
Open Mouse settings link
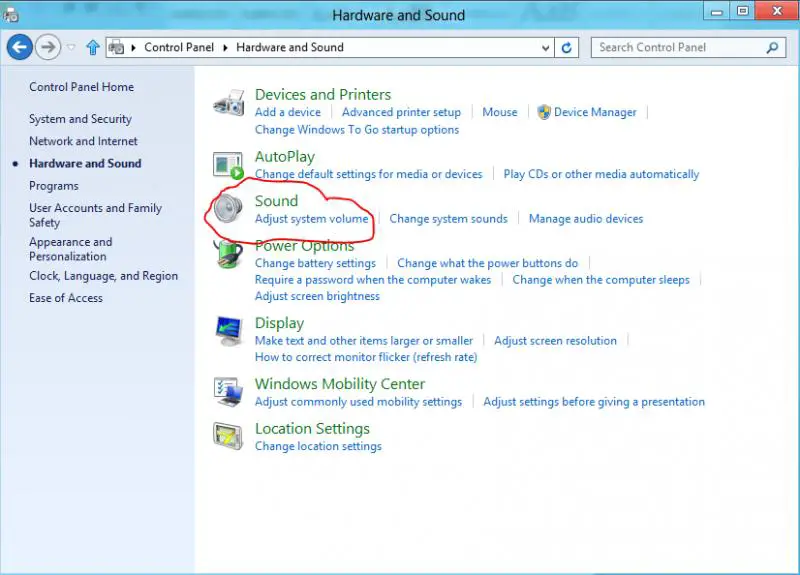click(500, 112)
